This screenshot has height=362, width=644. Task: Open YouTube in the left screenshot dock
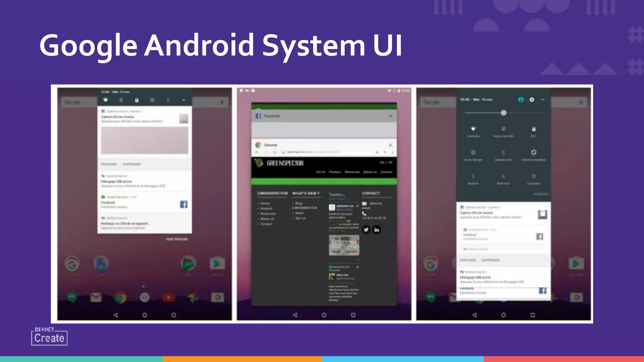point(169,297)
